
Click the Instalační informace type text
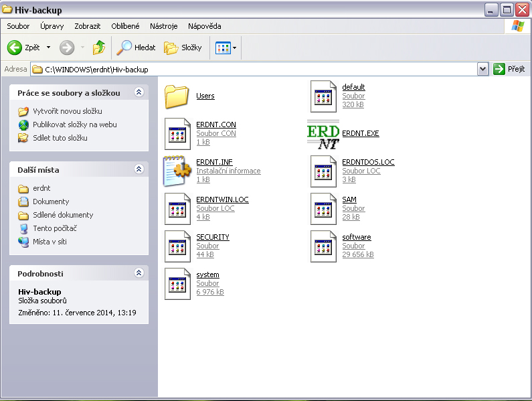coord(228,171)
